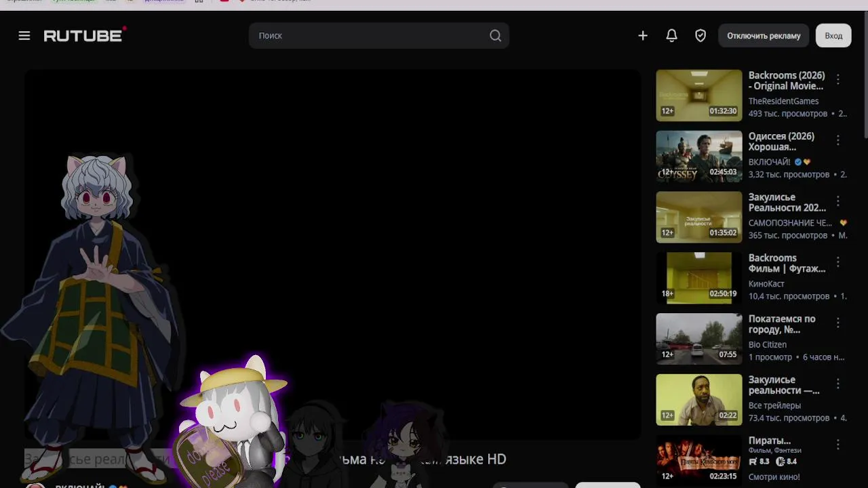
Task: Click the 493 тыс. просмотров text
Action: pos(788,113)
